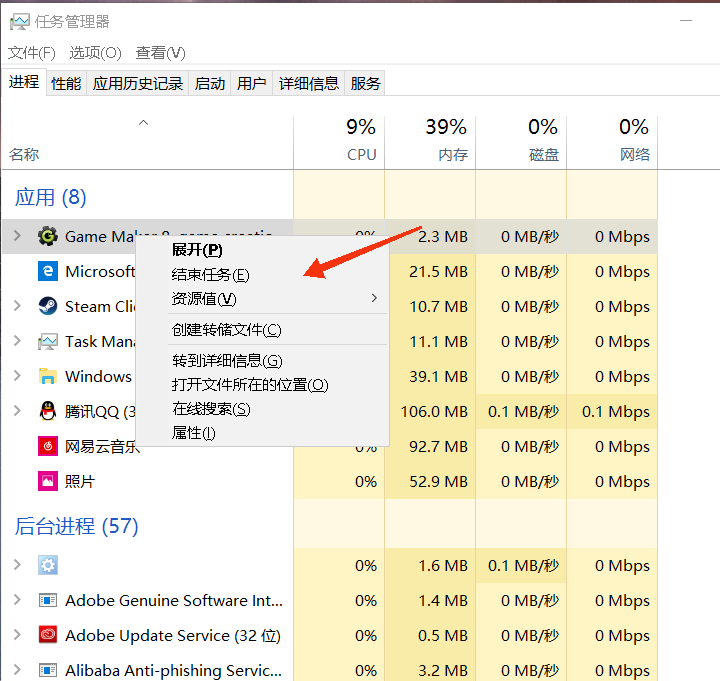
Task: Select the 照片 process row name
Action: point(79,481)
